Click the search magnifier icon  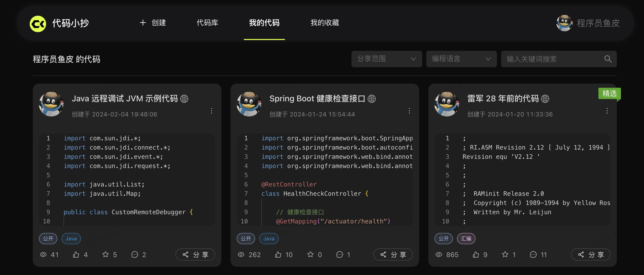point(608,59)
